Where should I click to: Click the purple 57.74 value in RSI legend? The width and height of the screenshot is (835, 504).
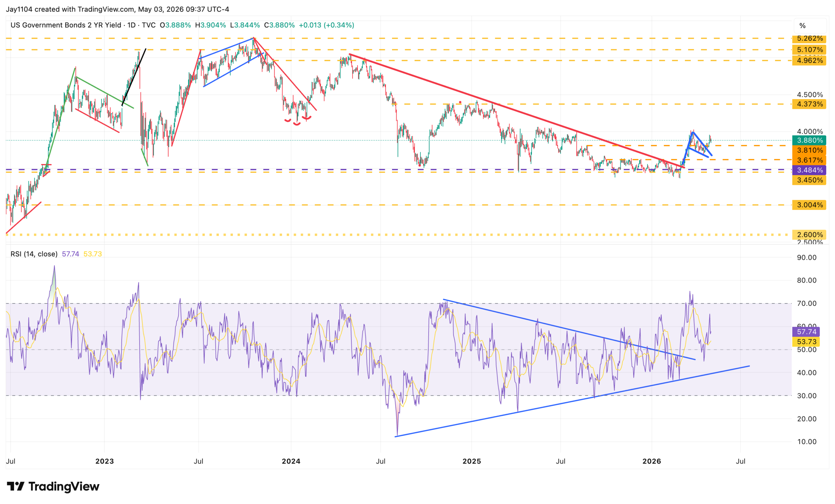tap(70, 254)
